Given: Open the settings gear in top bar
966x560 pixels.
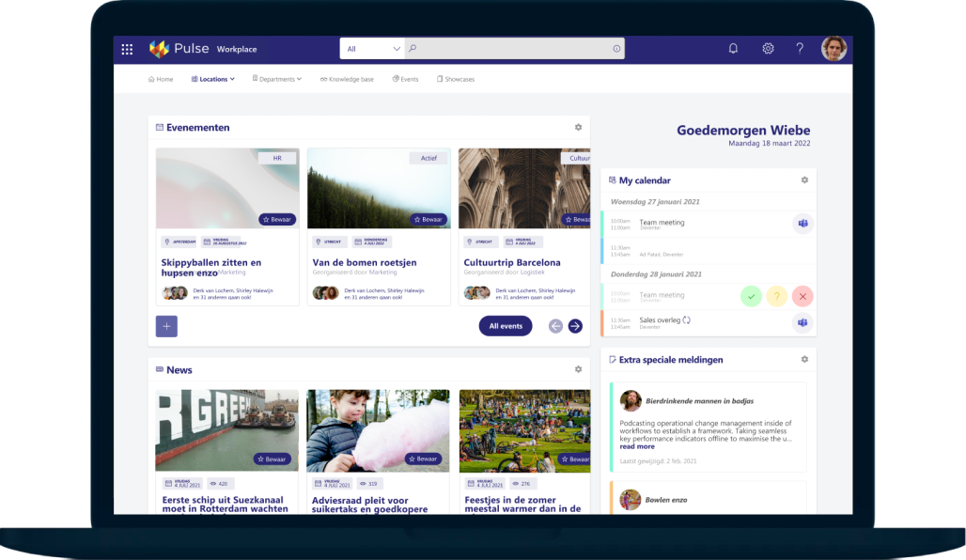Looking at the screenshot, I should (x=768, y=49).
